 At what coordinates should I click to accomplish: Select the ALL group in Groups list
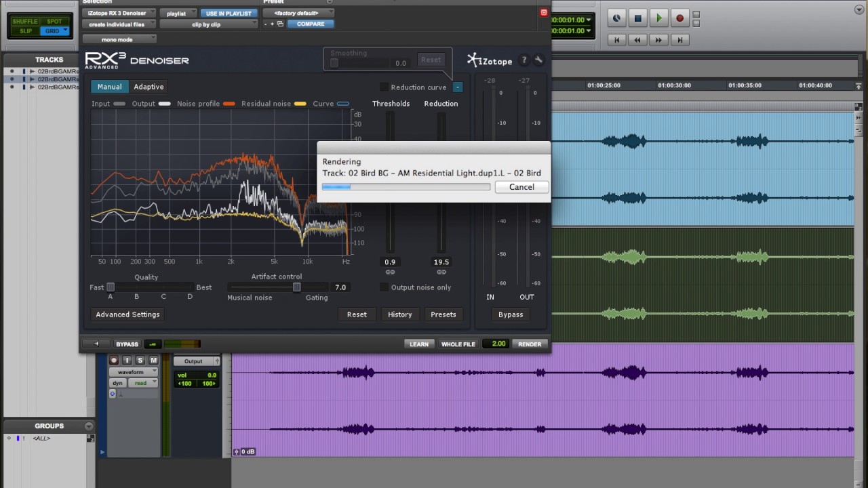pyautogui.click(x=41, y=439)
